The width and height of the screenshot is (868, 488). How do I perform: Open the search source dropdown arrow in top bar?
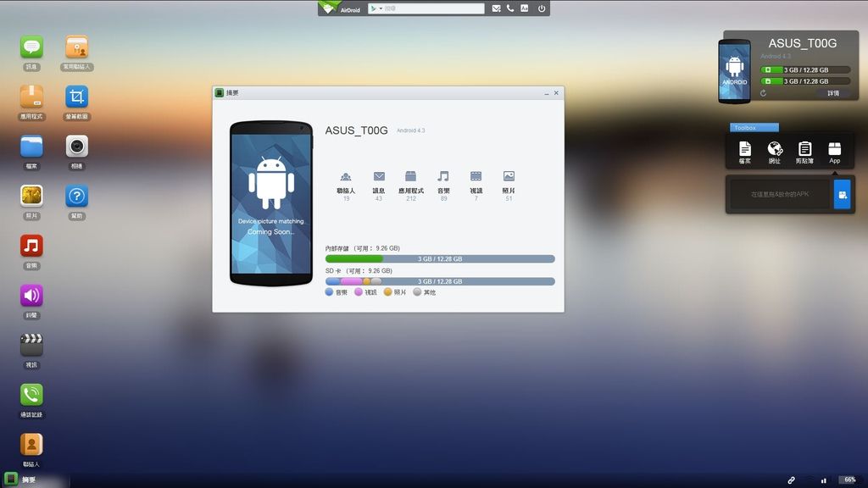click(381, 8)
